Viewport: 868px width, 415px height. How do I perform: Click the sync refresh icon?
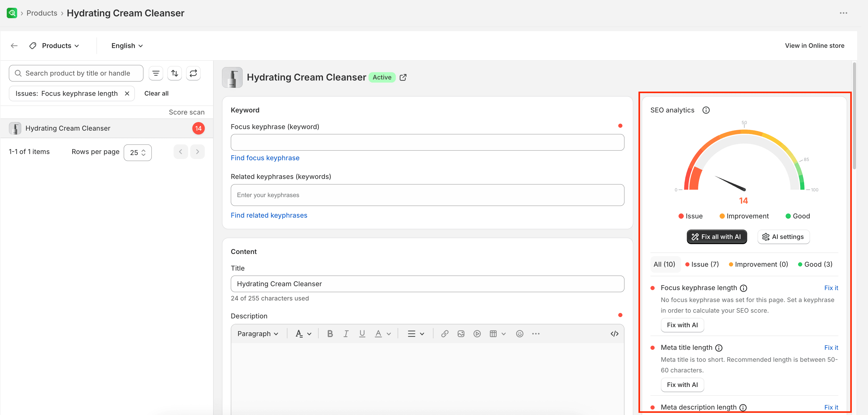[193, 73]
